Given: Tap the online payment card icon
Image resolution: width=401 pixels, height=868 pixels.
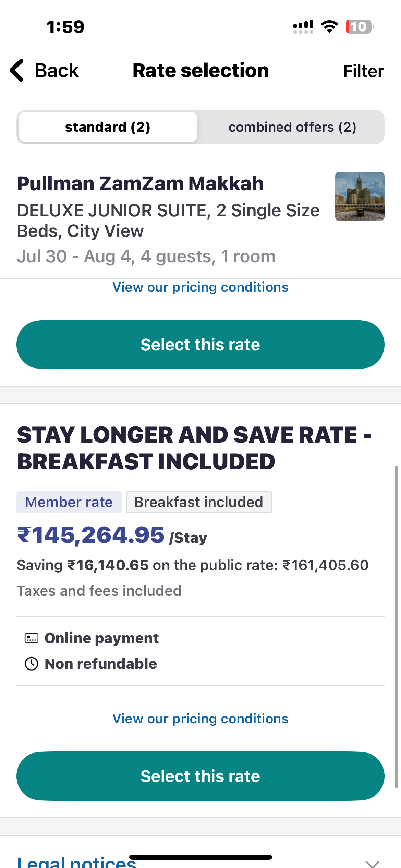Looking at the screenshot, I should point(32,638).
